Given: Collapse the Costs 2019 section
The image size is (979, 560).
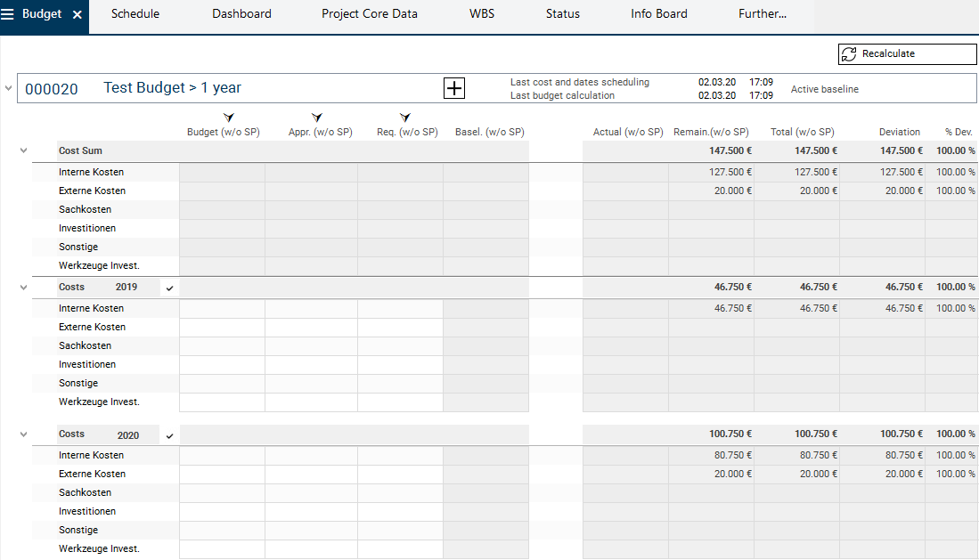Looking at the screenshot, I should tap(23, 288).
